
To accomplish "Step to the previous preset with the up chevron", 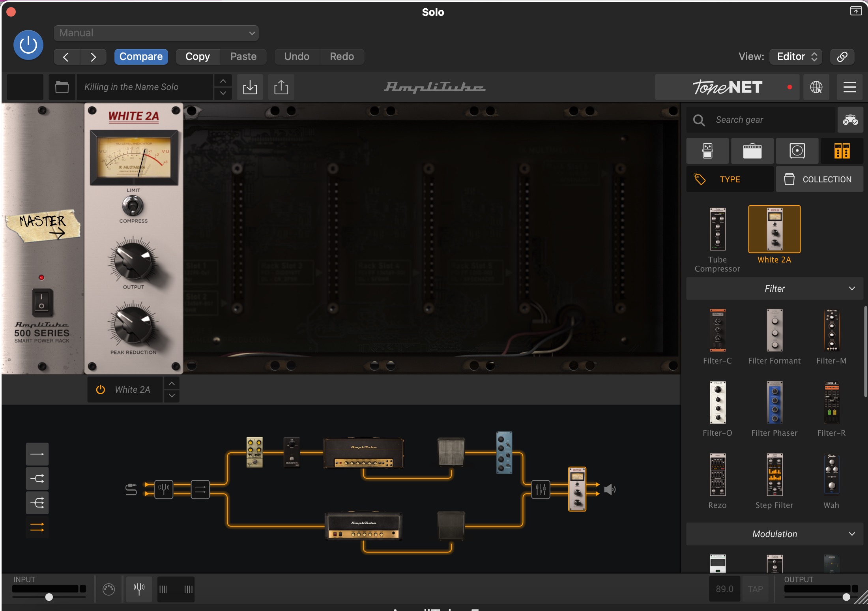I will tap(223, 81).
